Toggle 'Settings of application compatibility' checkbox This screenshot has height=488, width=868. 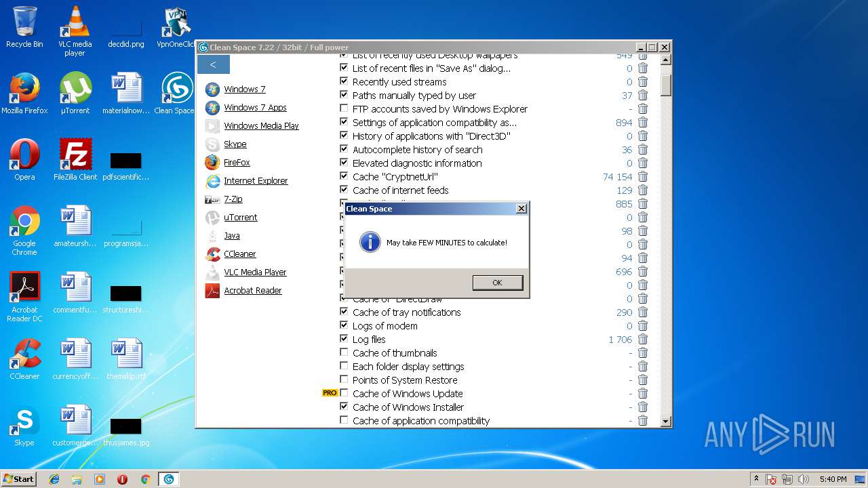click(x=344, y=122)
